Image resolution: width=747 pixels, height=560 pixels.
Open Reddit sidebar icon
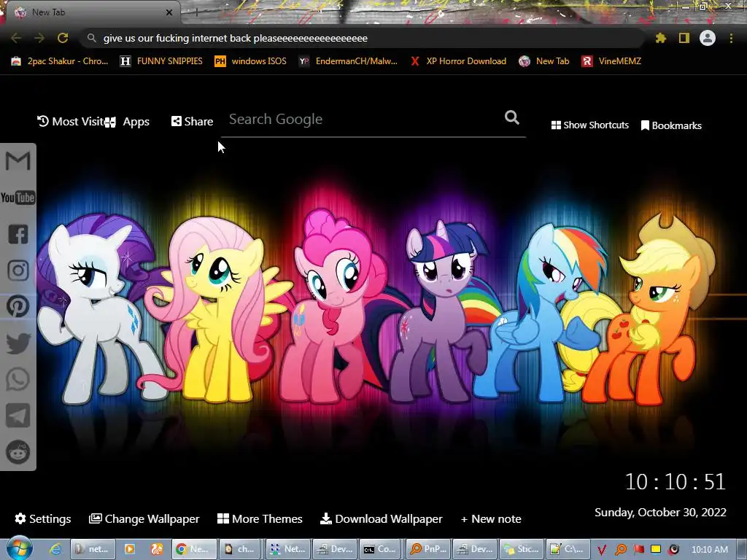click(18, 452)
